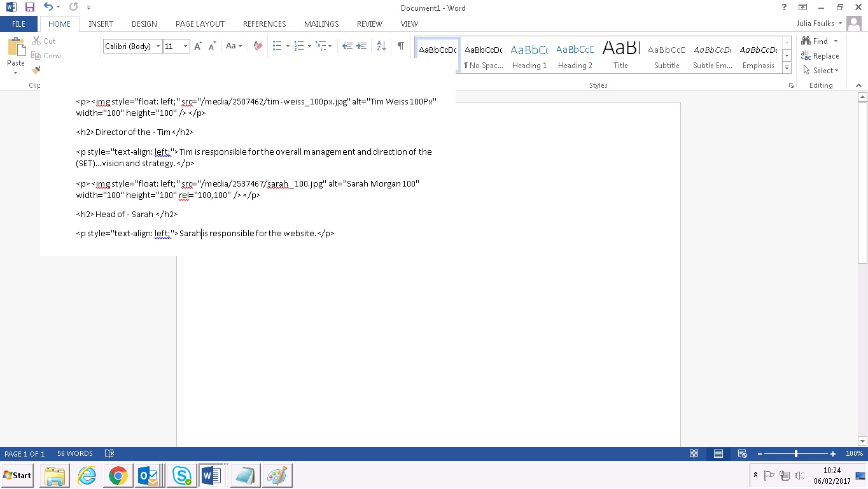Screen dimensions: 868x489
Task: Click the Format Painter brush icon
Action: (x=36, y=69)
